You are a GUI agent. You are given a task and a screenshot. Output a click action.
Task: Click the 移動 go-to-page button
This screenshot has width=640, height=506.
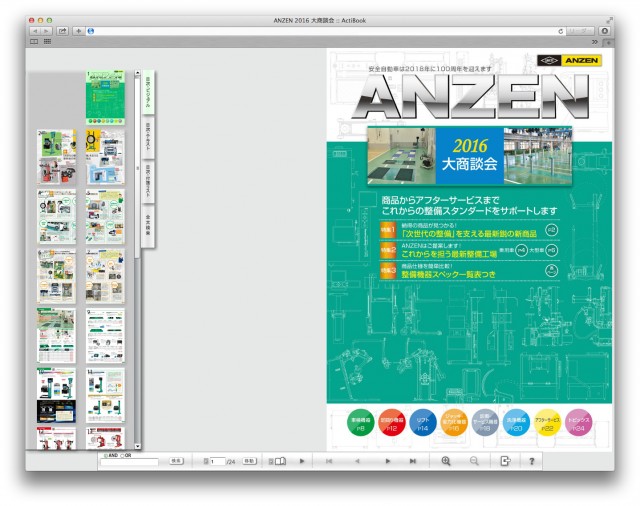(249, 461)
